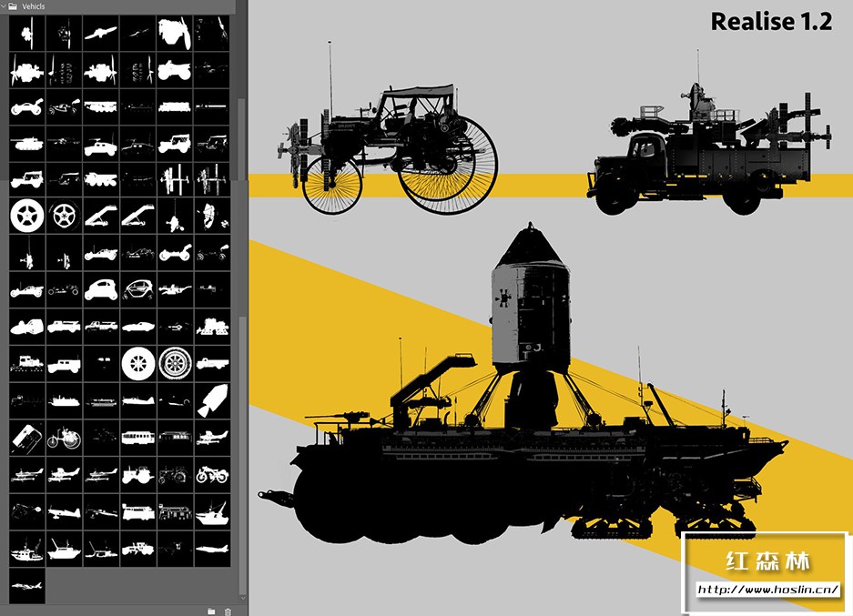Click the scroll-down arrow of the brush panel
Screen dimensions: 853x616
243,598
